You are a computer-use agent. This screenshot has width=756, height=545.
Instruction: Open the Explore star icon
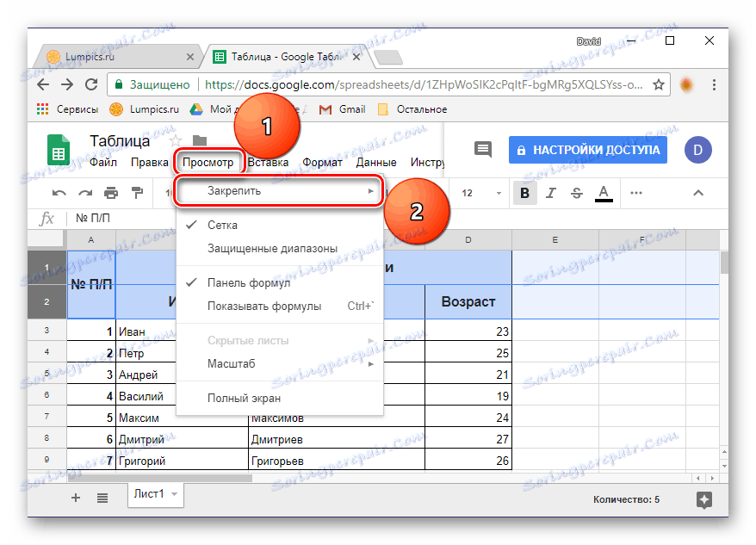tap(704, 499)
